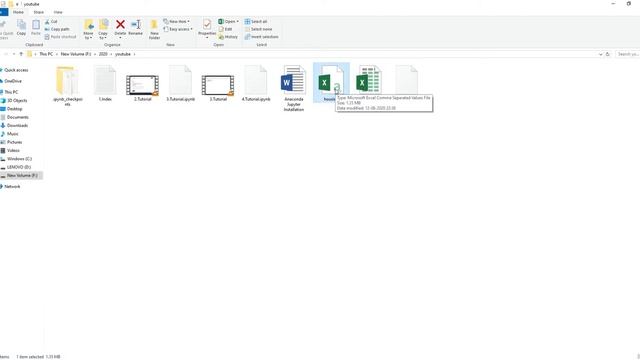Select the 4.Tutorial.ipynb file

tap(256, 84)
